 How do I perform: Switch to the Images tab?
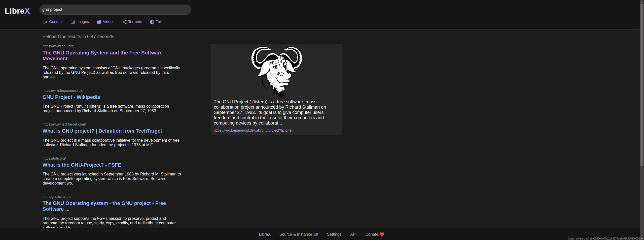pos(80,22)
